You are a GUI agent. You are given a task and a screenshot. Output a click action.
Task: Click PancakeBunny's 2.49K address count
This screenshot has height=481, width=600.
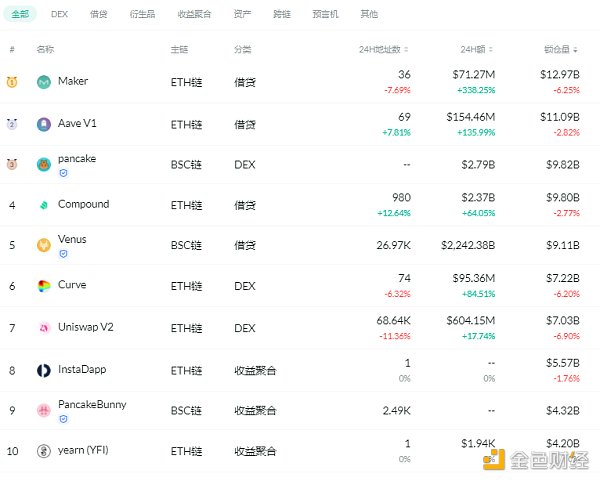click(397, 411)
